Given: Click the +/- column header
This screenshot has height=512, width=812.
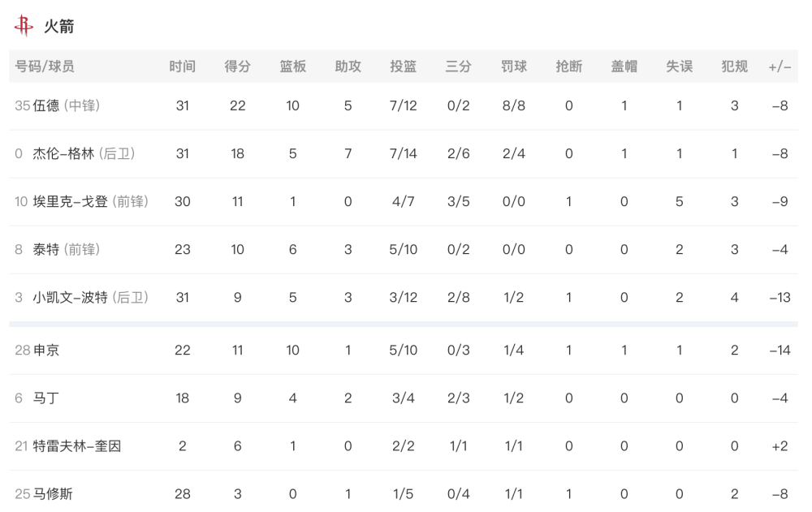Looking at the screenshot, I should pyautogui.click(x=780, y=67).
